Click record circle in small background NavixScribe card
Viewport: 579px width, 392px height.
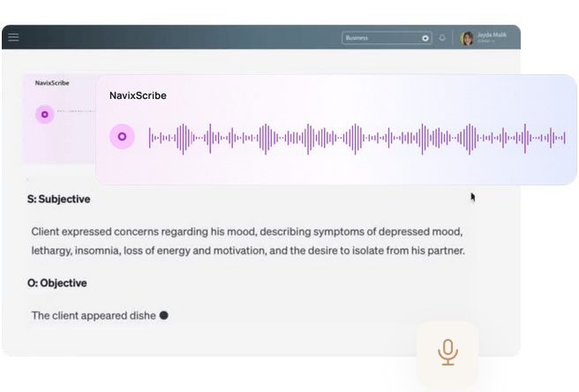[x=45, y=113]
